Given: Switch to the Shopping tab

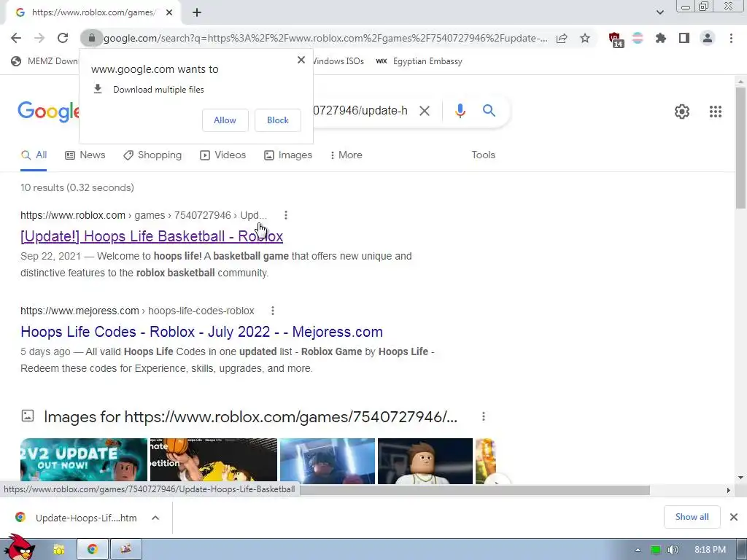Looking at the screenshot, I should pyautogui.click(x=152, y=155).
